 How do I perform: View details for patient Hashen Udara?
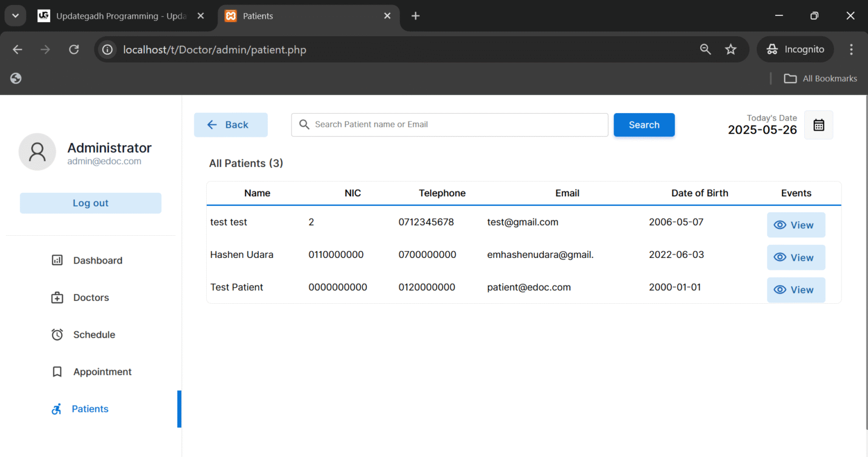point(795,257)
